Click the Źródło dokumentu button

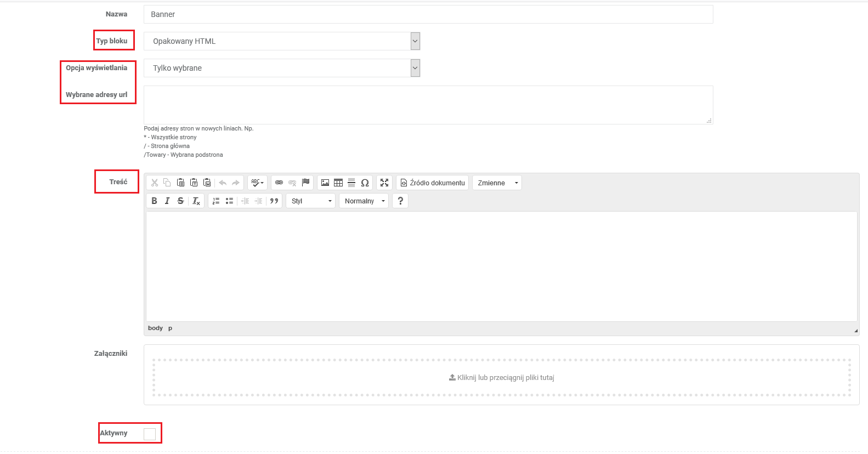click(433, 183)
